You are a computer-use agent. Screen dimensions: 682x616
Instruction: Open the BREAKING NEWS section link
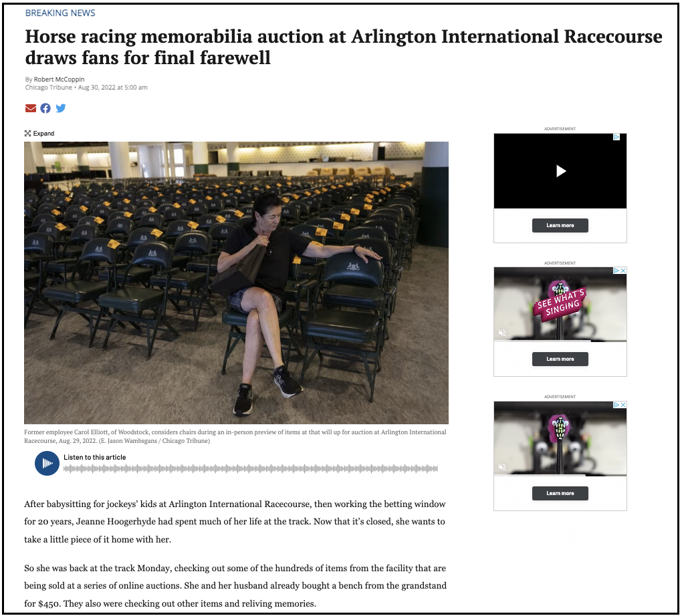point(60,13)
